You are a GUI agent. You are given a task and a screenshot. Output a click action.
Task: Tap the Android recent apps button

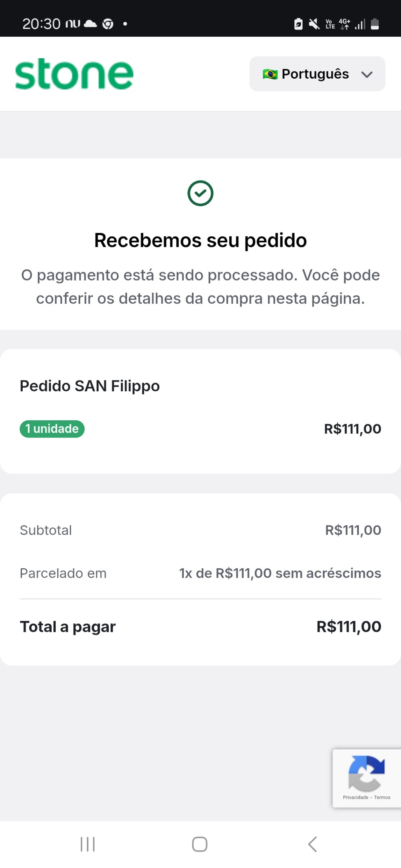click(88, 844)
